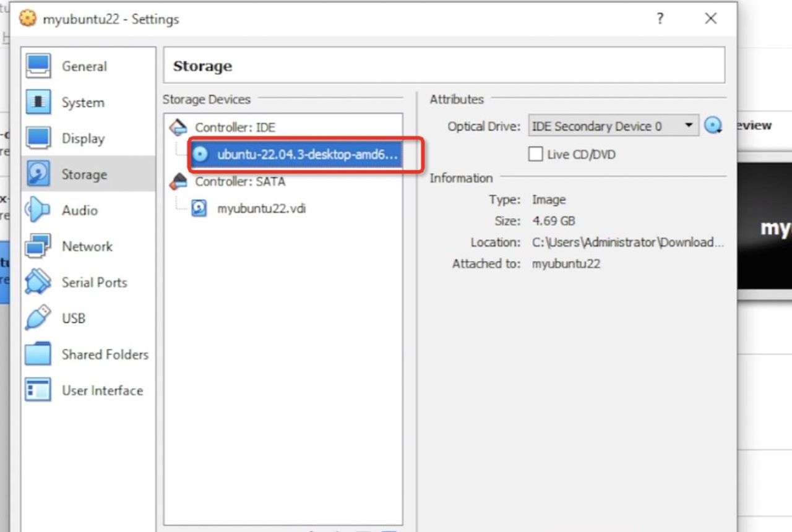Click the IDE controller icon
This screenshot has width=792, height=532.
[178, 127]
